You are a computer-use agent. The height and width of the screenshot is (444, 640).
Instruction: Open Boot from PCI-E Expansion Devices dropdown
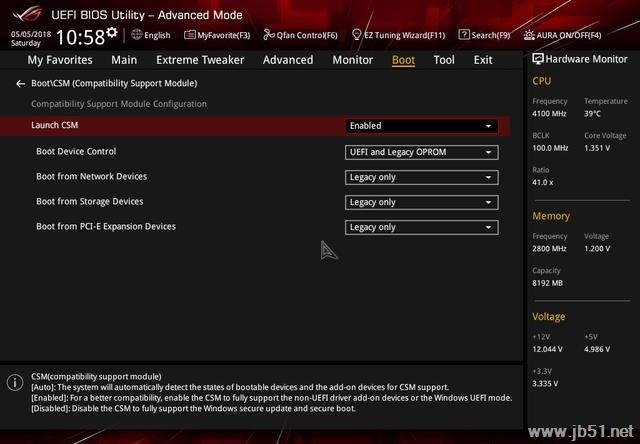click(421, 227)
